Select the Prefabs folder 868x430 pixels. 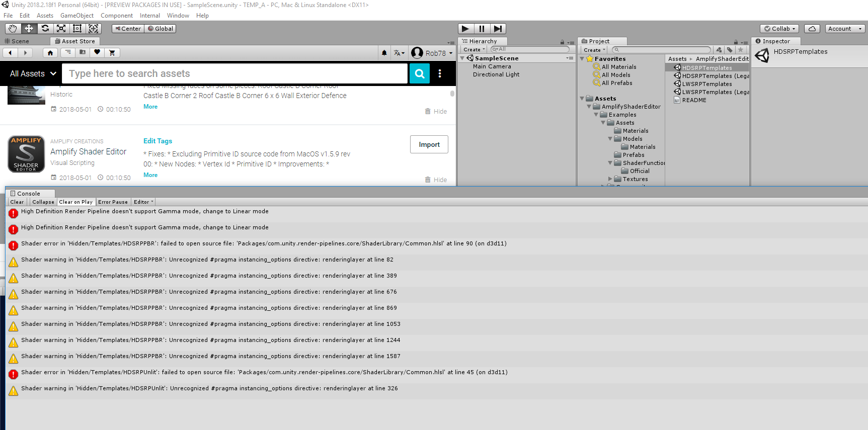[629, 155]
